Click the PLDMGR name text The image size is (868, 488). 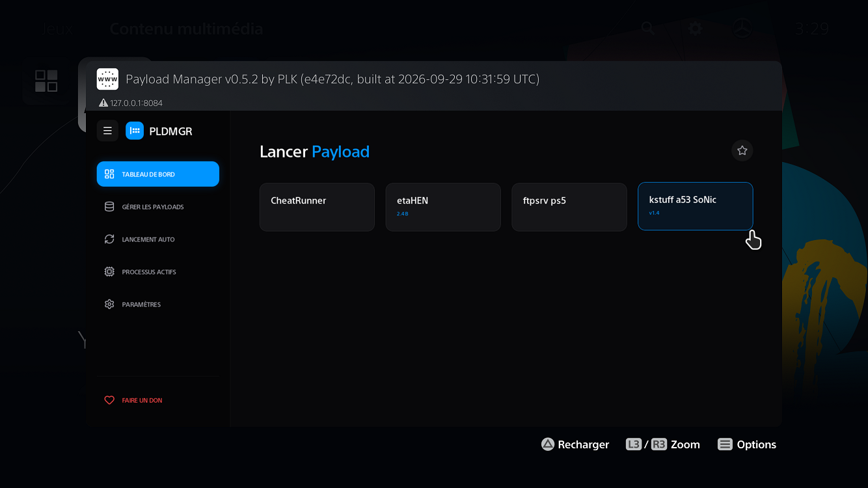click(171, 131)
